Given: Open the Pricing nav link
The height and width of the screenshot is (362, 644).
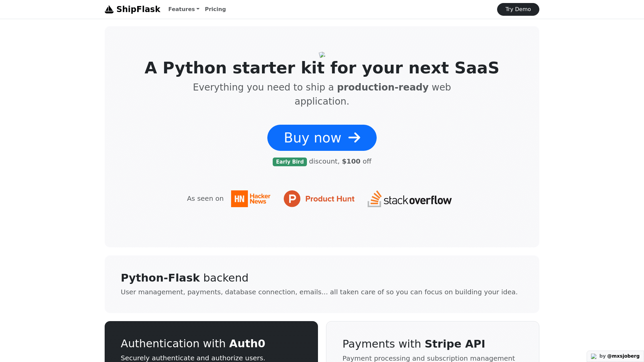Looking at the screenshot, I should coord(215,9).
